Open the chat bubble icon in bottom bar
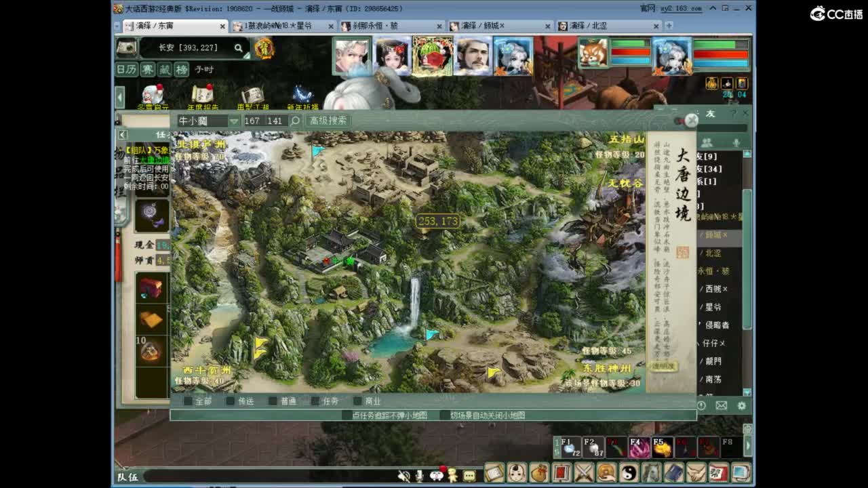This screenshot has height=488, width=868. coord(469,476)
